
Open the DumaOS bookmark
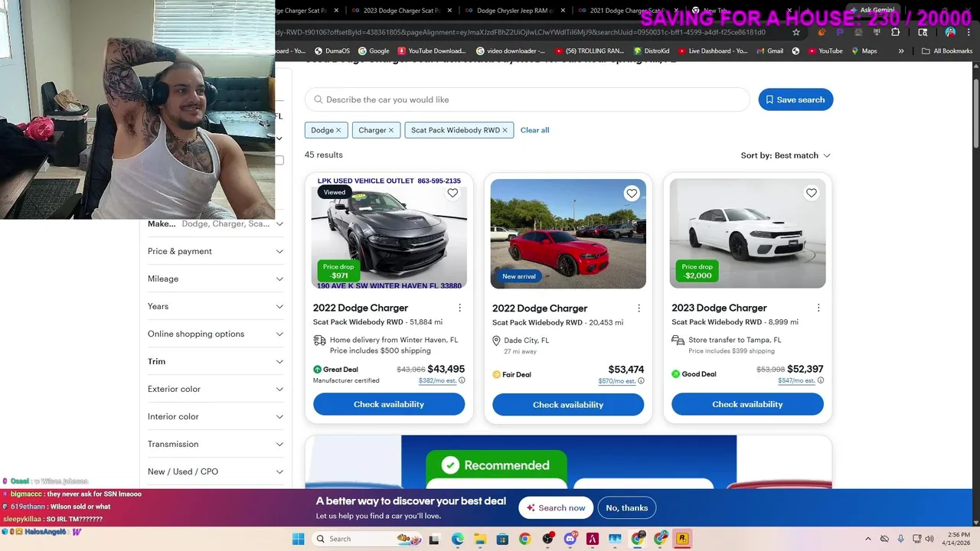tap(332, 51)
